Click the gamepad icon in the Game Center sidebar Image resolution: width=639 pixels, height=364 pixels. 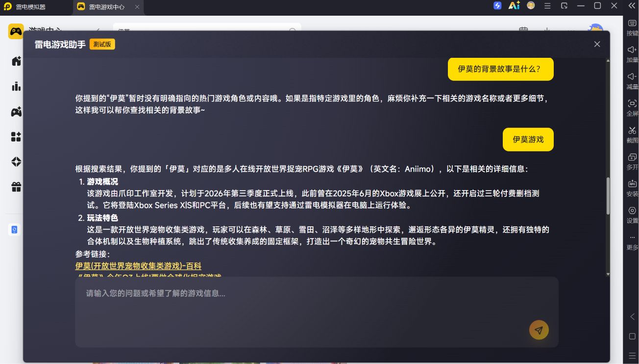(16, 112)
